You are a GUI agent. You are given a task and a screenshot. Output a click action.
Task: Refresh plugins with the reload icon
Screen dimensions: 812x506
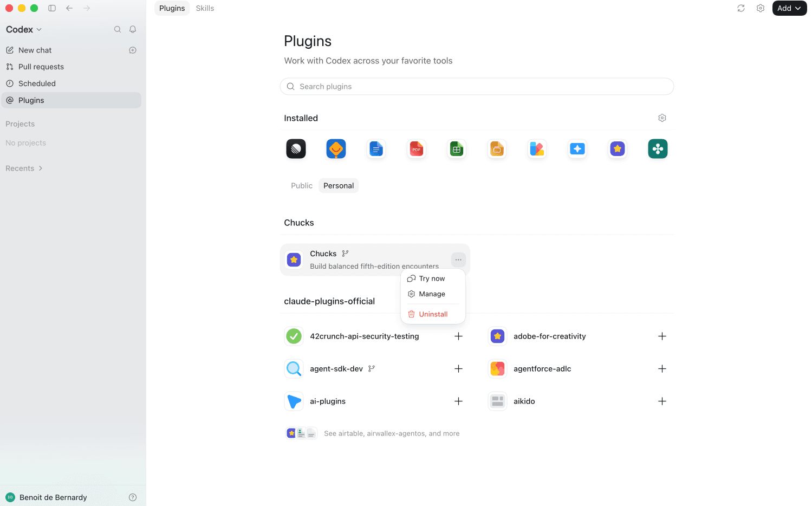pos(741,8)
